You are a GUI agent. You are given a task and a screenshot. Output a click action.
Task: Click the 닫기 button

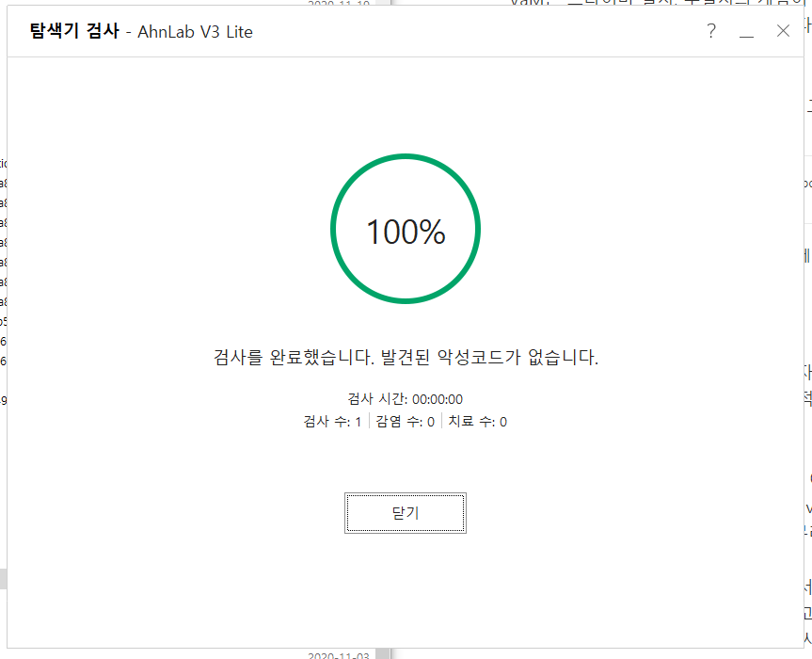tap(405, 513)
